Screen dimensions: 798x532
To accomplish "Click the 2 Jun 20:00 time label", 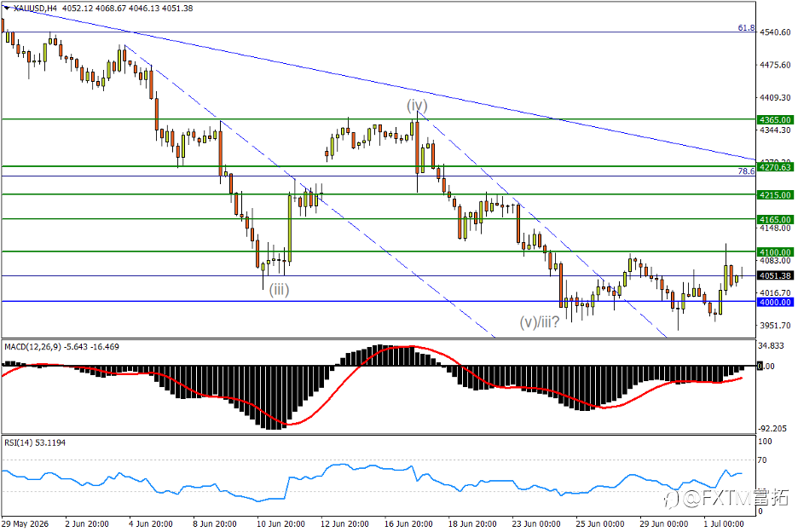I will coord(87,523).
